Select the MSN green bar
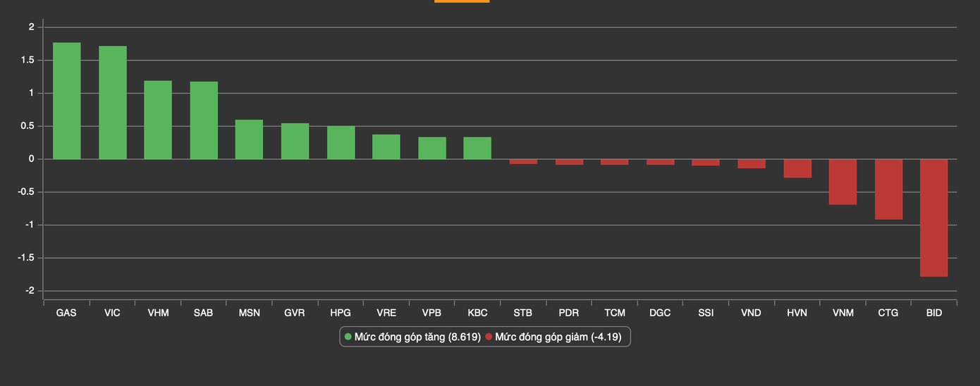980x386 pixels. point(249,139)
